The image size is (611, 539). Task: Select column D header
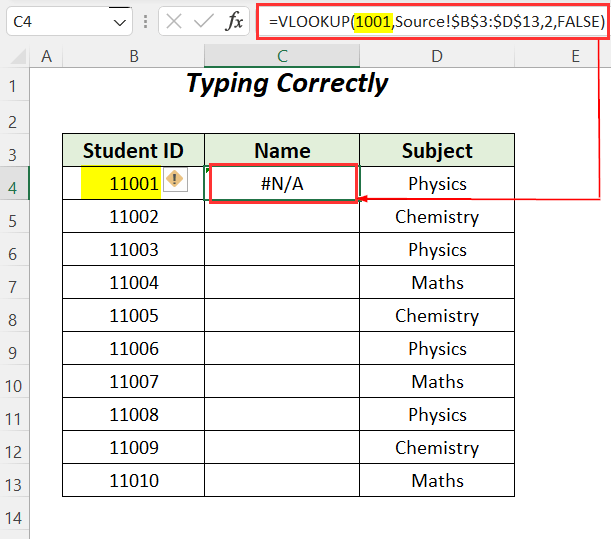(x=437, y=57)
